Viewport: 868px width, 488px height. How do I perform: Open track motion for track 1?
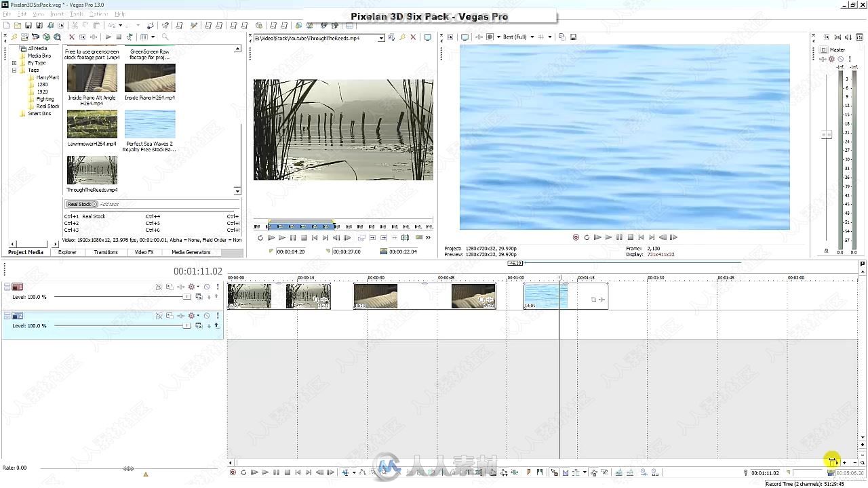pyautogui.click(x=170, y=287)
